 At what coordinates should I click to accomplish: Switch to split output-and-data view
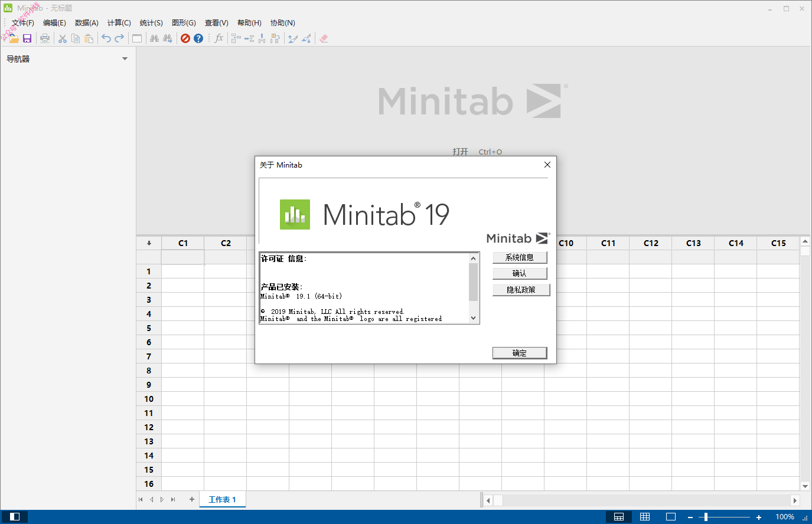tap(619, 517)
